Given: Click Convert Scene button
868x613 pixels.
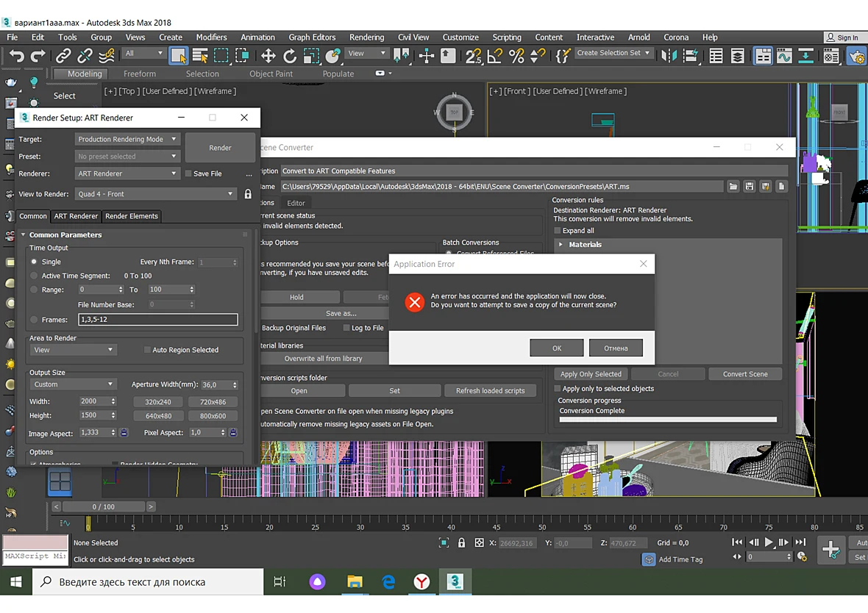Looking at the screenshot, I should pyautogui.click(x=745, y=374).
